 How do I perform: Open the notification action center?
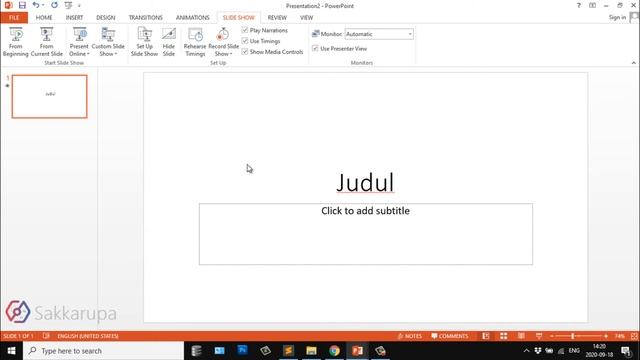pyautogui.click(x=626, y=351)
